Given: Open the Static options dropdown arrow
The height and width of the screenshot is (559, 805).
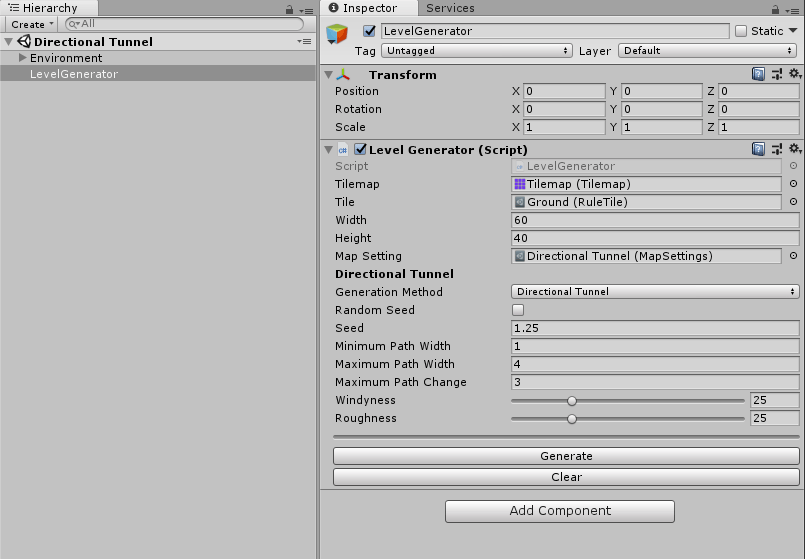Looking at the screenshot, I should tap(793, 31).
